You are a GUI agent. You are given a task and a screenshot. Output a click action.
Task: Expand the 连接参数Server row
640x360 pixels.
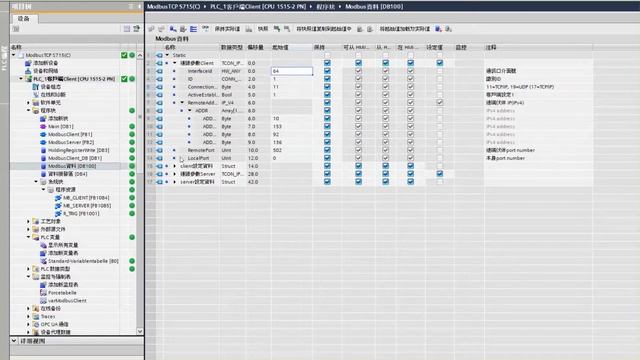click(175, 174)
